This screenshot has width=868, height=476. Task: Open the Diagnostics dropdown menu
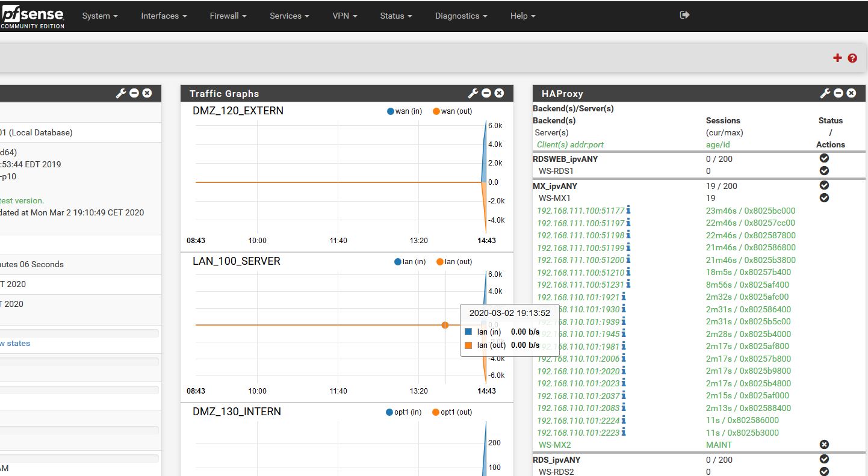[461, 16]
